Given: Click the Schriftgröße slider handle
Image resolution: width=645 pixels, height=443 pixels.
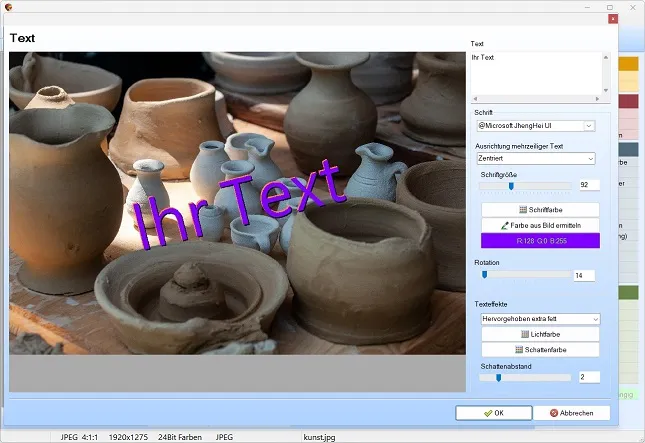Looking at the screenshot, I should [511, 186].
